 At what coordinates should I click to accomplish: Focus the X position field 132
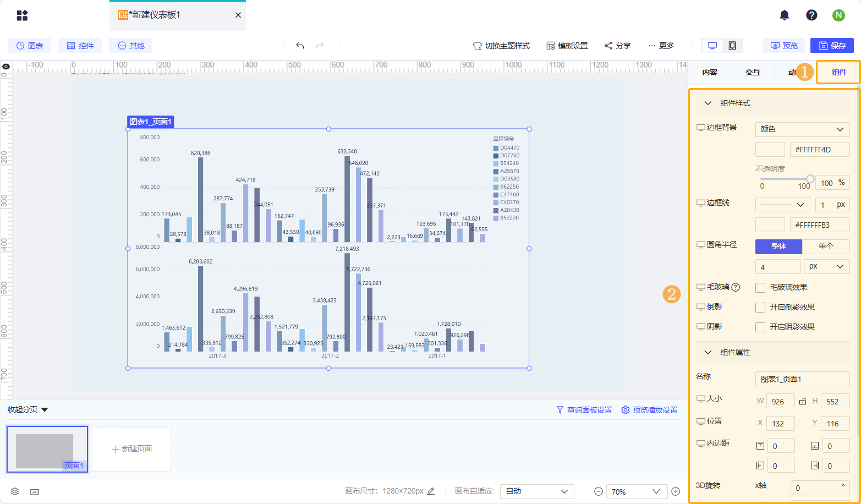(781, 423)
